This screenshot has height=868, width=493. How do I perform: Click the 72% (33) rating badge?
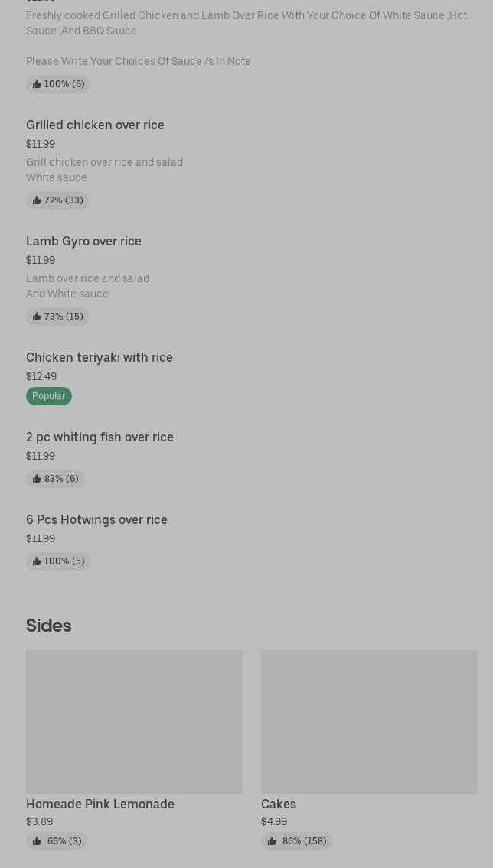(x=58, y=200)
